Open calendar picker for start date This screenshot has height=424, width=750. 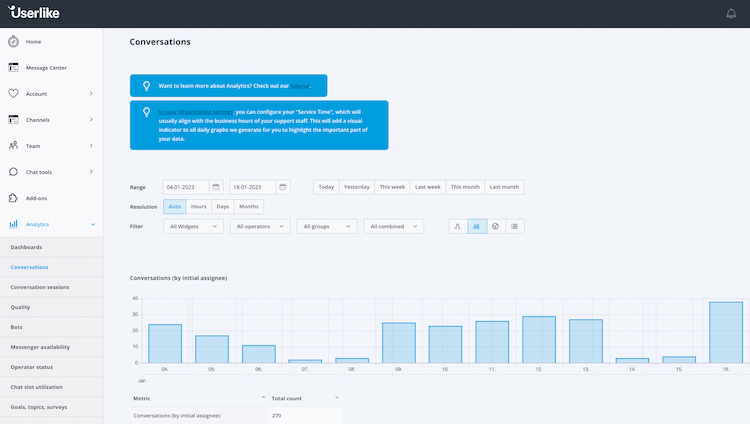[216, 187]
